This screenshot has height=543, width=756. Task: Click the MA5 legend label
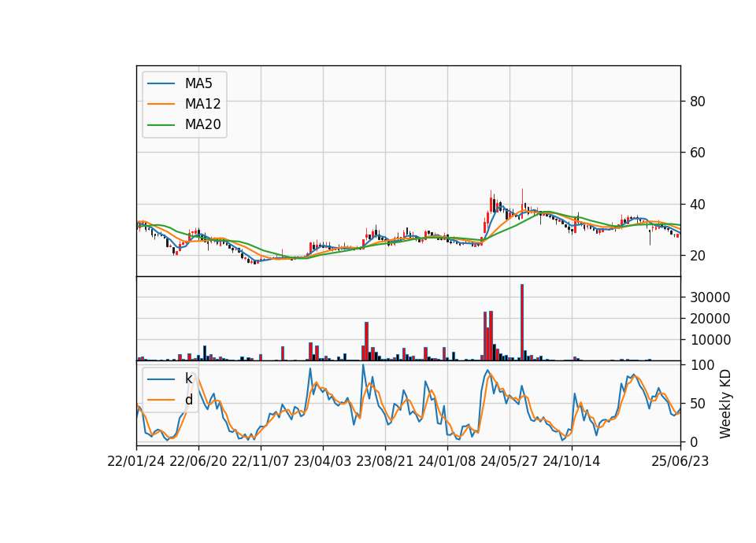pyautogui.click(x=198, y=83)
